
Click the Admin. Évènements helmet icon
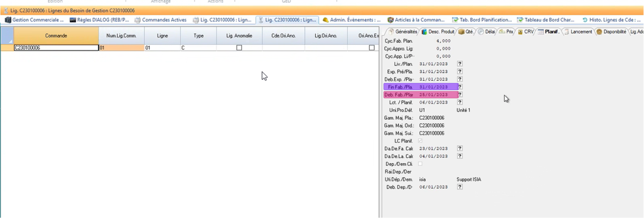coord(325,20)
